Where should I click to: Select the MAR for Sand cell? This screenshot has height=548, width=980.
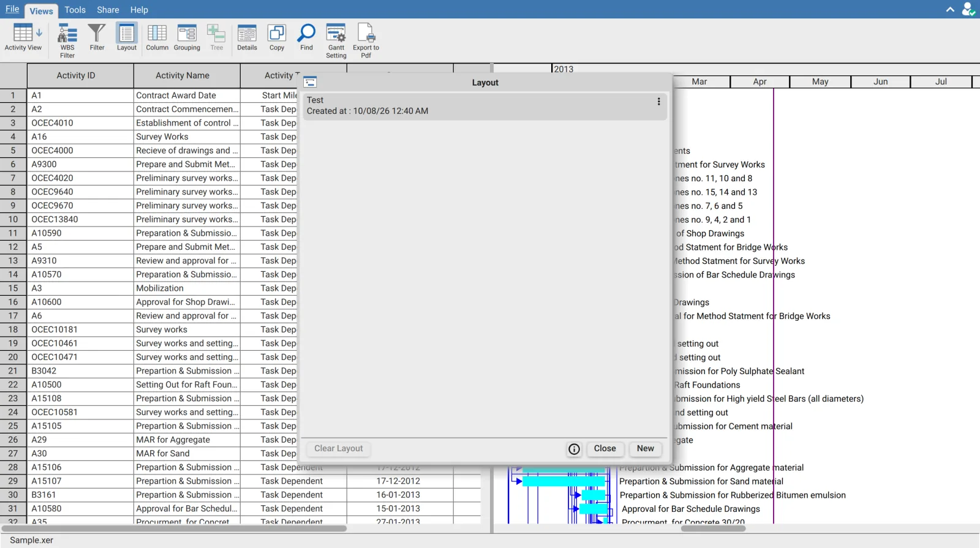[187, 454]
